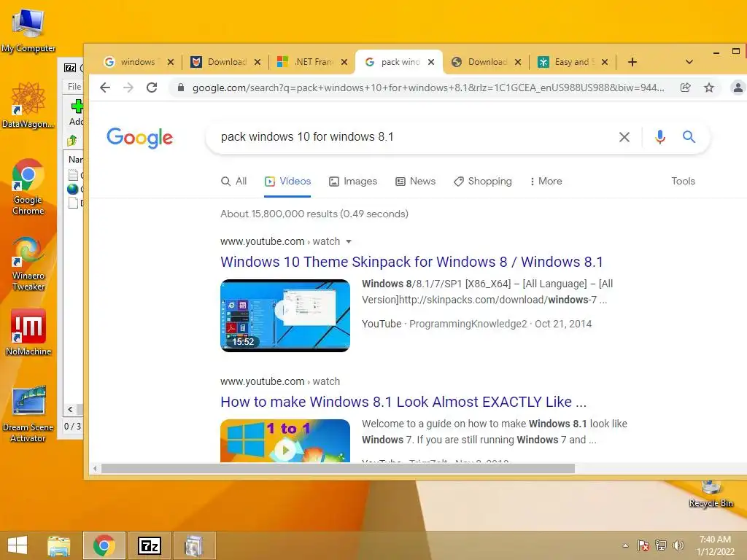The image size is (747, 560).
Task: Click the up-folder icon in 7-Zip
Action: coord(72,141)
